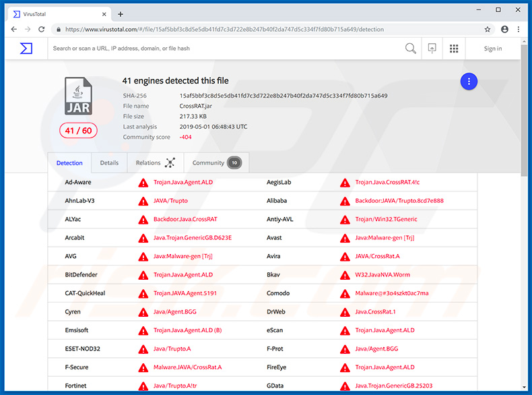
Task: Click Ad-Aware warning triangle icon
Action: coord(143,183)
